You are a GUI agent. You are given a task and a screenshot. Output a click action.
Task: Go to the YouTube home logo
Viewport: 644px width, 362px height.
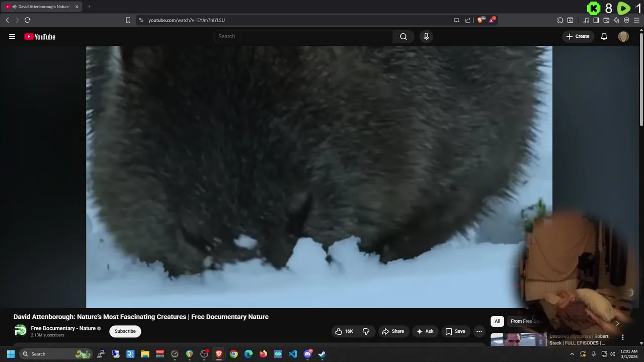(40, 37)
